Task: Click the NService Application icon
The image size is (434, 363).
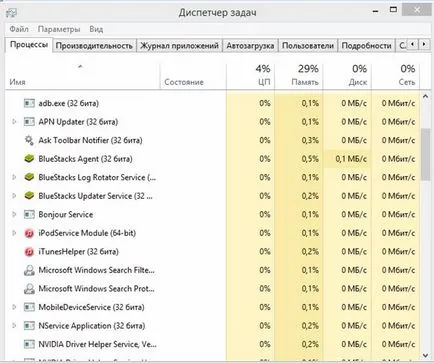Action: [x=29, y=326]
